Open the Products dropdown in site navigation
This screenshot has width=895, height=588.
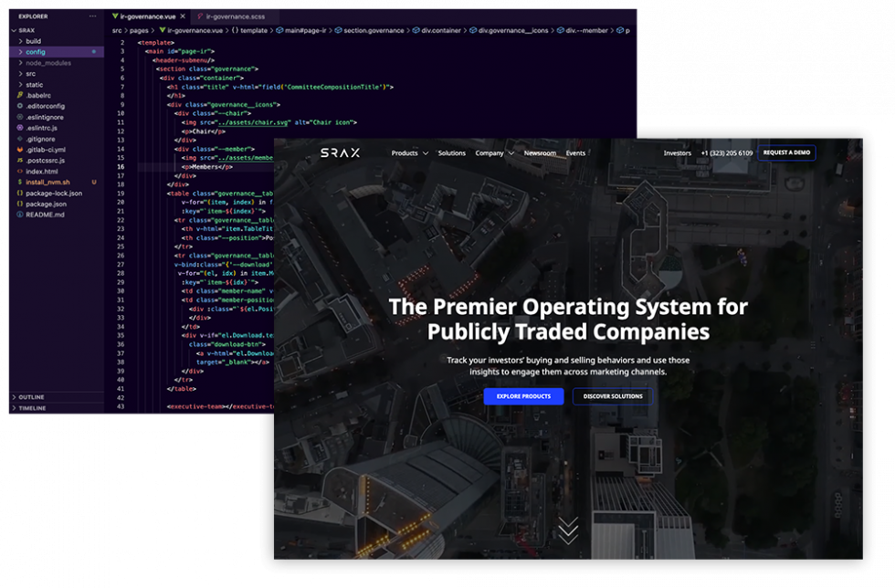coord(409,153)
